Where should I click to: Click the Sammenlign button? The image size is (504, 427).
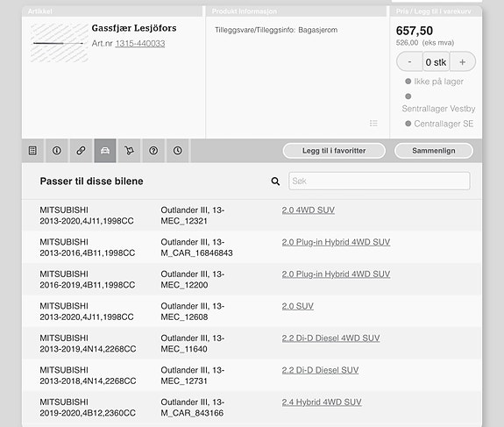(434, 151)
